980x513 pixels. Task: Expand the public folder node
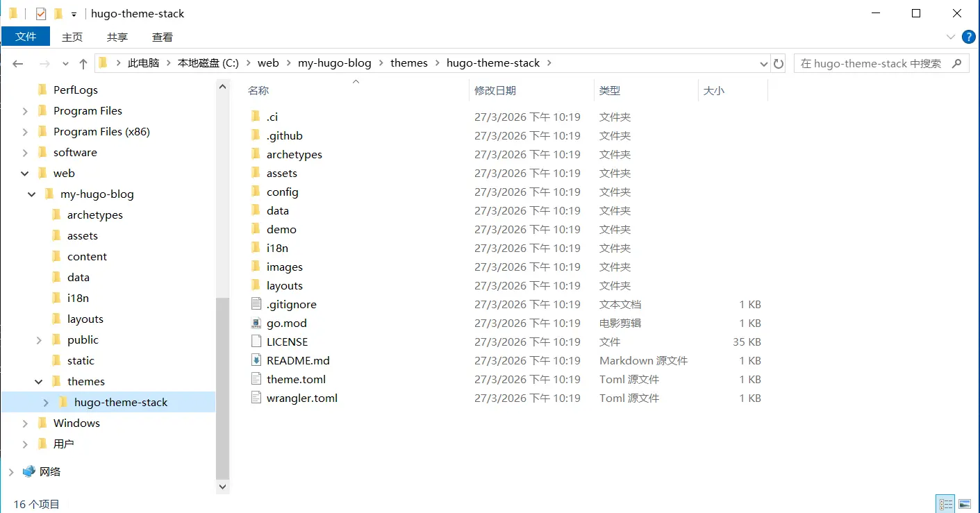pyautogui.click(x=39, y=340)
